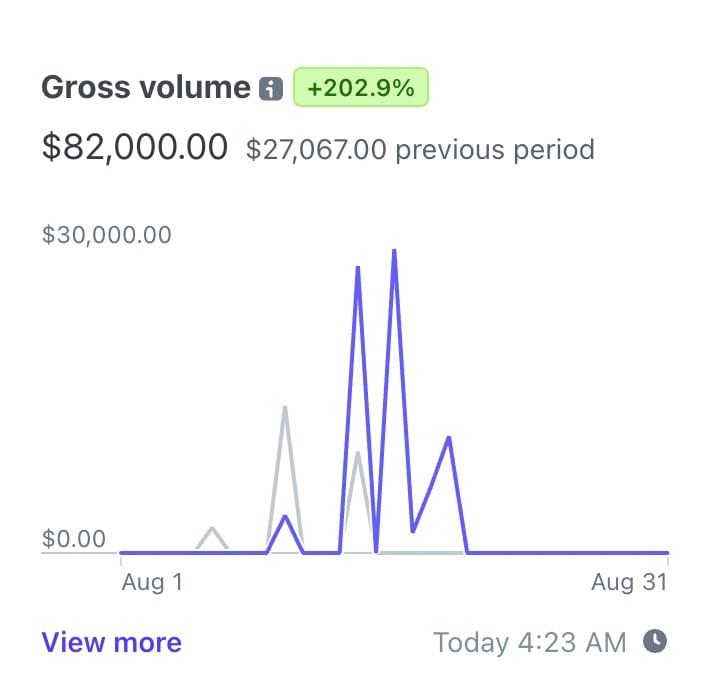Click the second-tallest purple peak on the chart
Image resolution: width=713 pixels, height=693 pixels.
pos(358,268)
